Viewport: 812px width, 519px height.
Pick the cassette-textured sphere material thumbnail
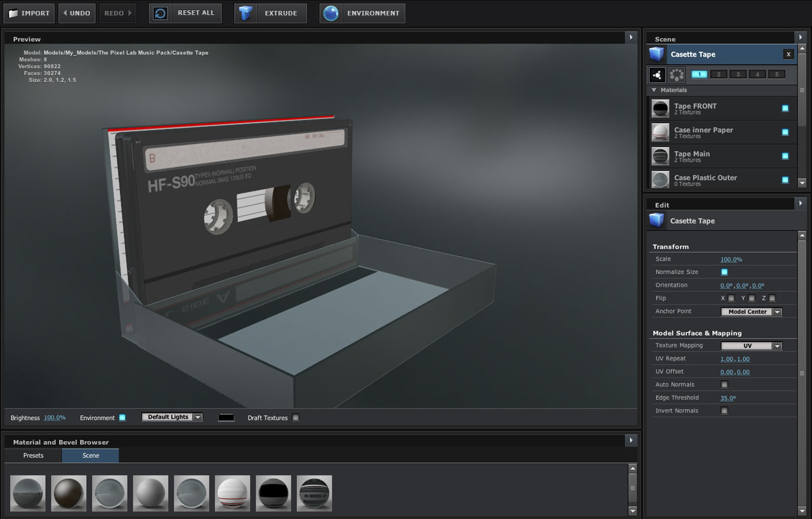point(314,493)
